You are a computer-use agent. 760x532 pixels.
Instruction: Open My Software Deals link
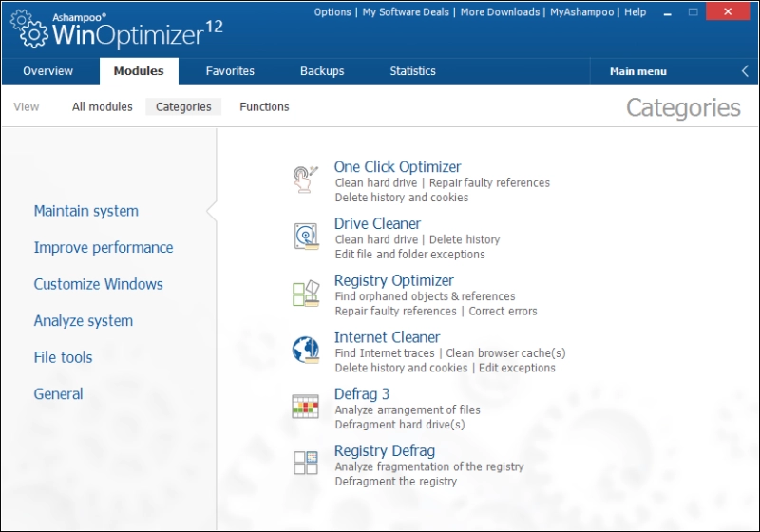(406, 12)
